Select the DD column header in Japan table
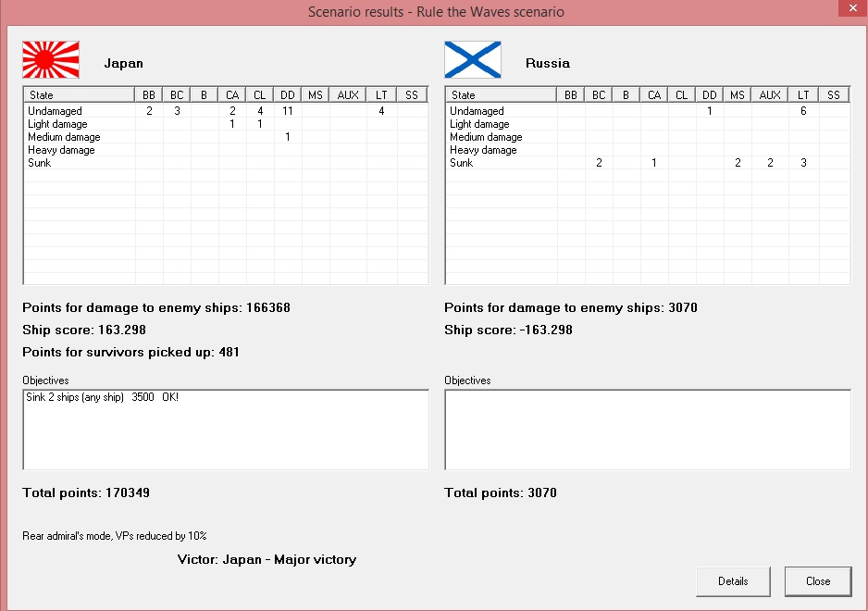 tap(287, 94)
